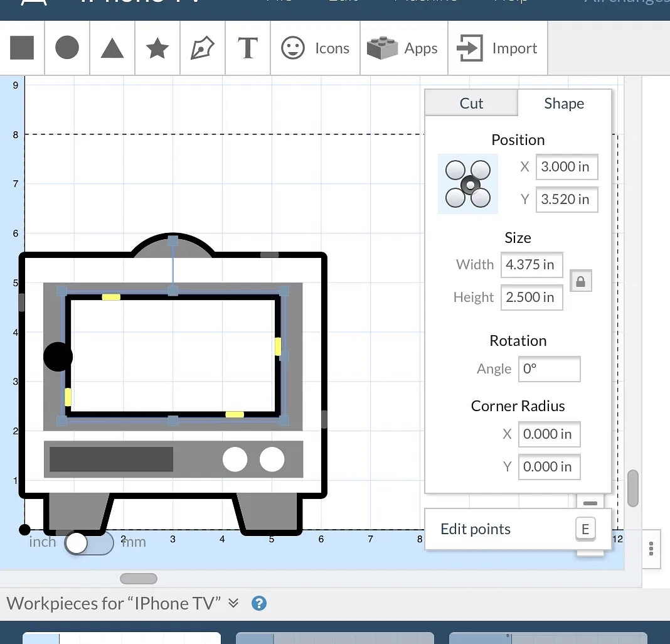Toggle the aspect ratio lock

click(x=580, y=282)
